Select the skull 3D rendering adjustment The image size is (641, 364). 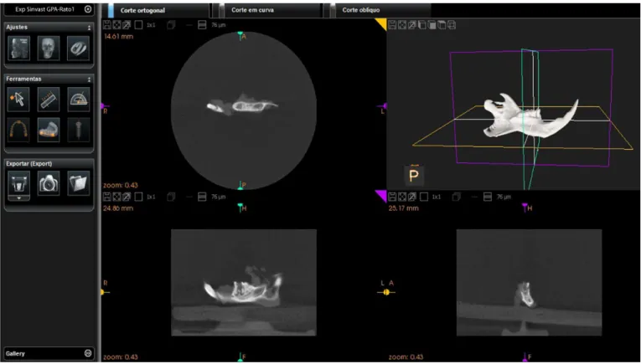[x=49, y=49]
